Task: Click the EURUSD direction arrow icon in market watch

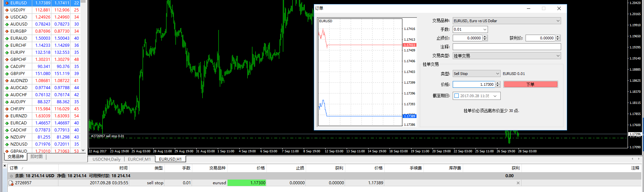Action: (x=7, y=3)
